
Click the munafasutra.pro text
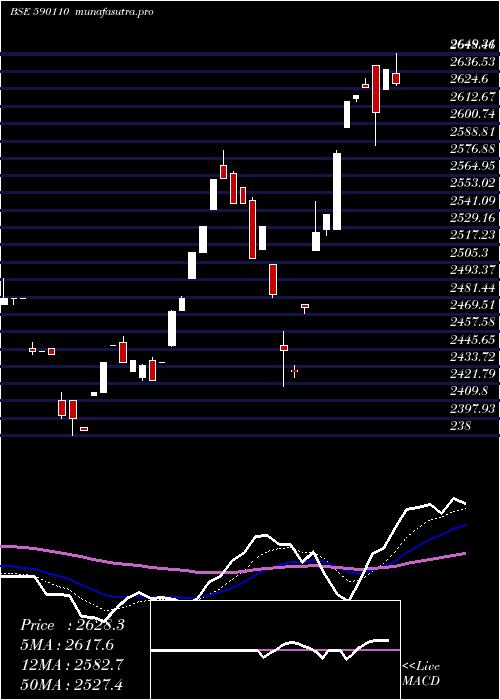click(x=115, y=12)
